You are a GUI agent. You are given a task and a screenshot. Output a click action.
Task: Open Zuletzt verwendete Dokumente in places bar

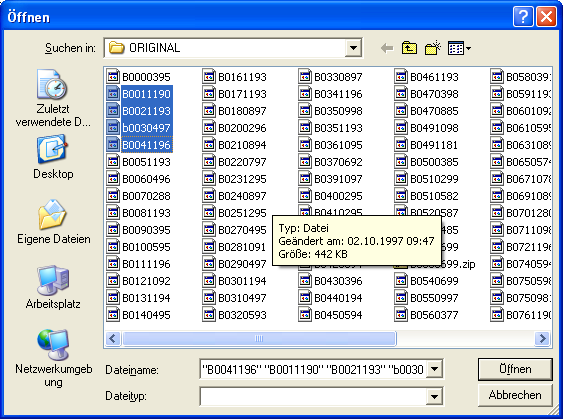point(53,98)
